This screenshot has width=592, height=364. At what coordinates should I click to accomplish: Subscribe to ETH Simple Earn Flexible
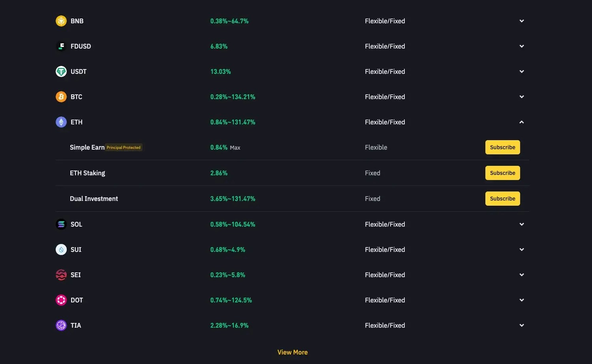click(502, 147)
